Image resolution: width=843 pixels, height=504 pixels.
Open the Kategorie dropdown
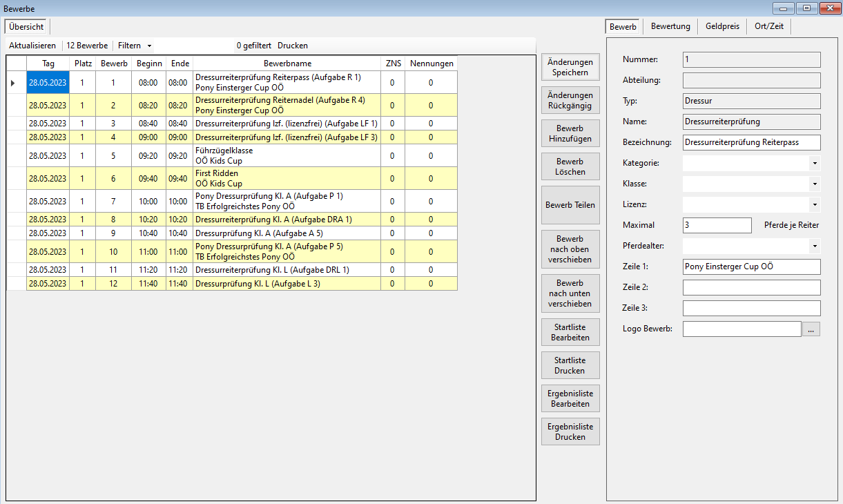(x=815, y=164)
